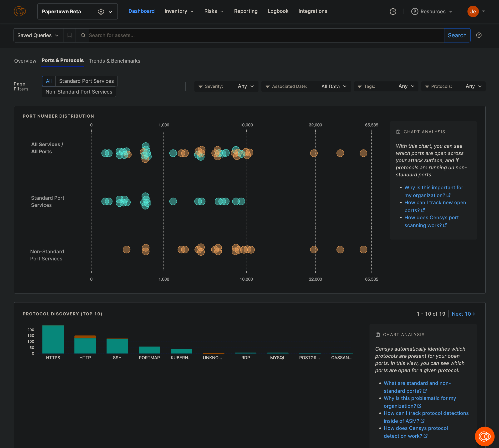Screen dimensions: 499x448
Task: Select the All page filter
Action: pos(49,81)
